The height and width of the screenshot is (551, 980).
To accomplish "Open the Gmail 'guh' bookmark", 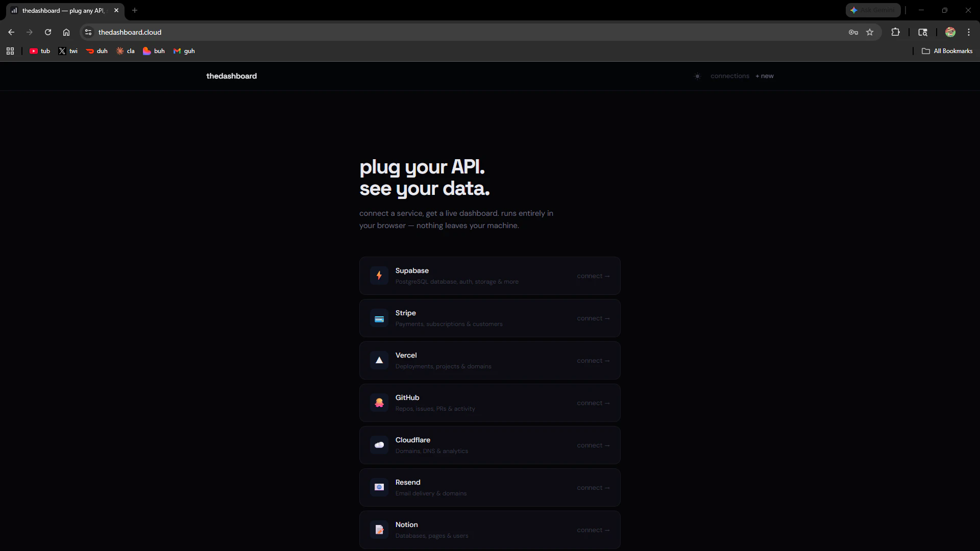I will (184, 51).
